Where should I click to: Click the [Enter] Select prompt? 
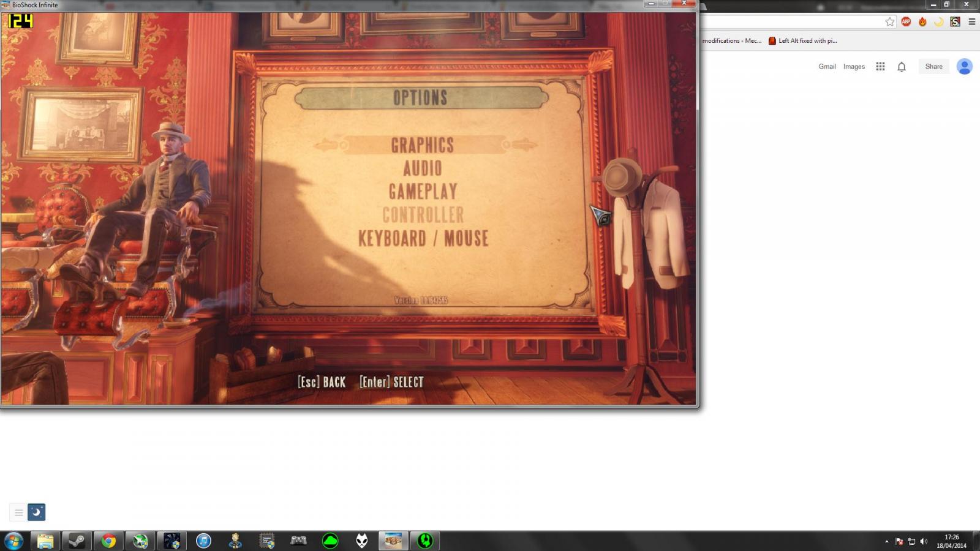(391, 382)
